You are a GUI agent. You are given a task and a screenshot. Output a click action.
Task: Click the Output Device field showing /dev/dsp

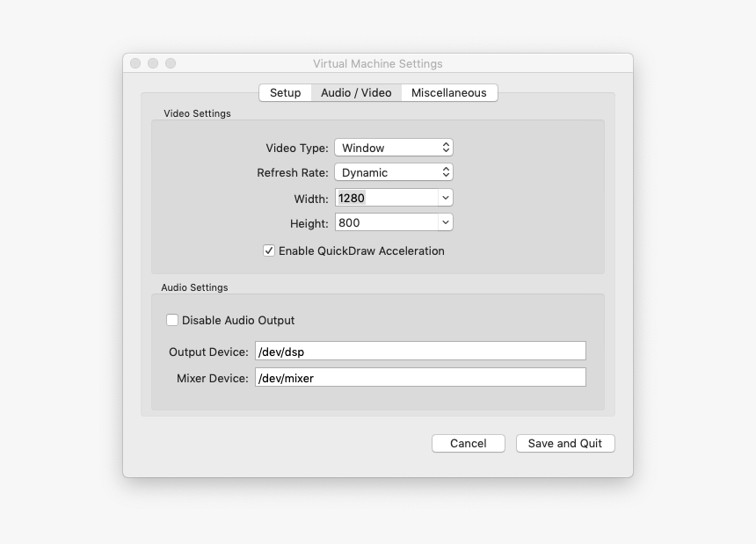click(420, 350)
